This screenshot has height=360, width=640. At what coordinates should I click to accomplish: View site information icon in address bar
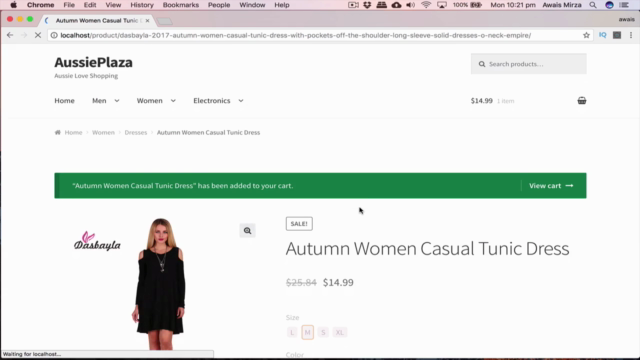click(54, 35)
